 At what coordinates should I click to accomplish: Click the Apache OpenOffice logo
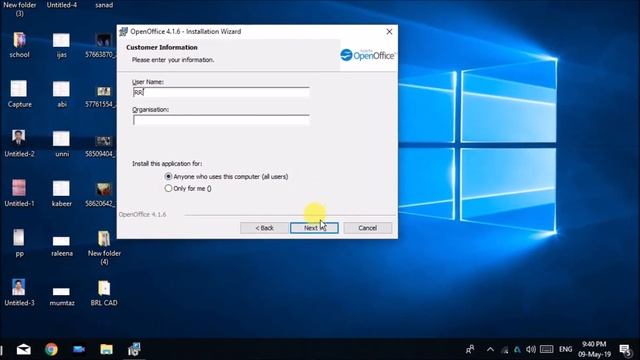tap(367, 55)
